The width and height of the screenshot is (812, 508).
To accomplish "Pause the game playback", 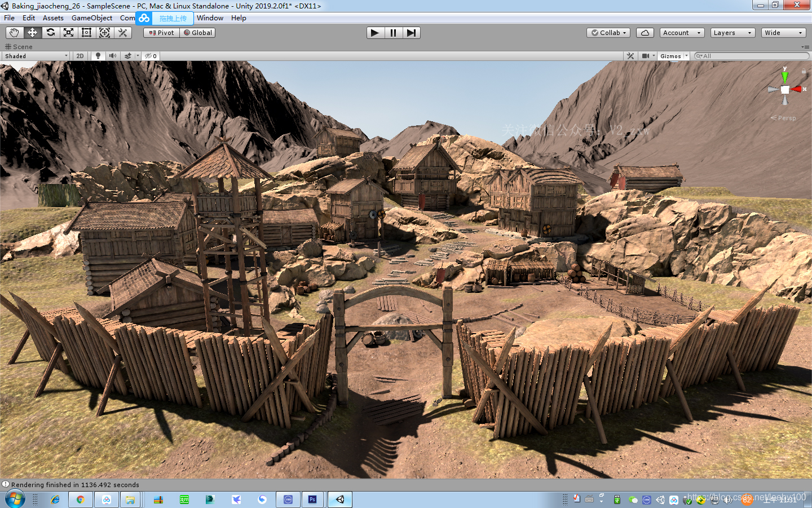I will coord(393,33).
